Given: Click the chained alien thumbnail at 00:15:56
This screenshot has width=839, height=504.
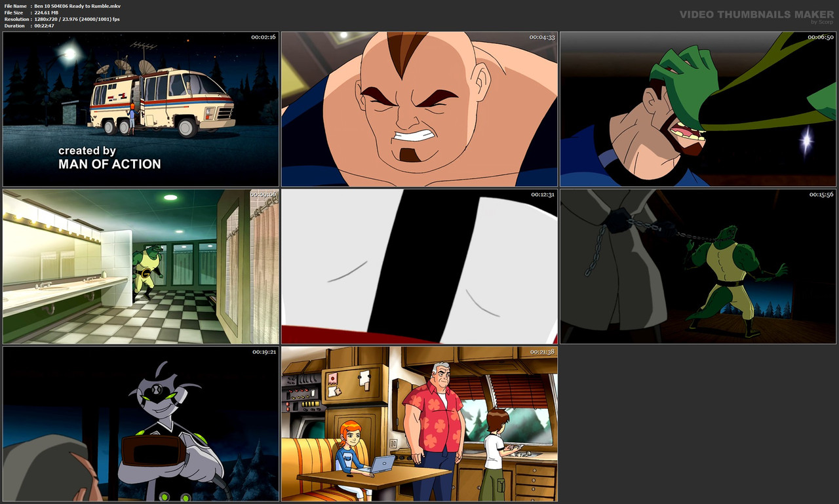Looking at the screenshot, I should tap(697, 265).
